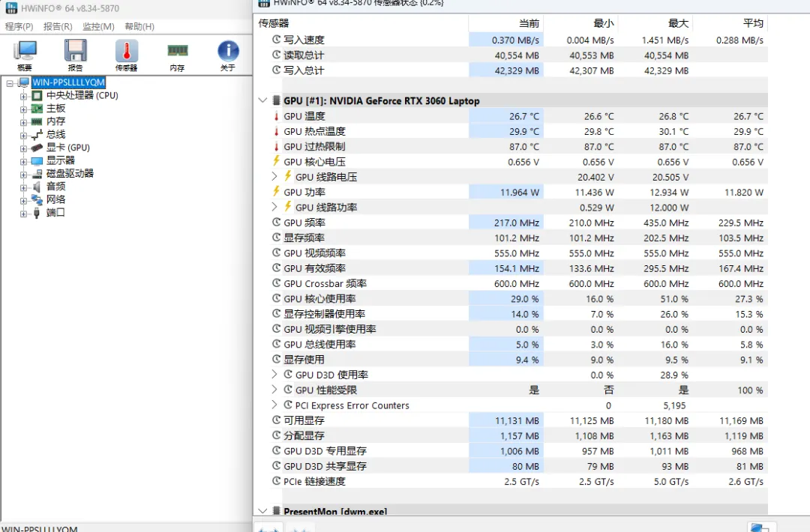
Task: Click the 平均 column header
Action: (730, 23)
